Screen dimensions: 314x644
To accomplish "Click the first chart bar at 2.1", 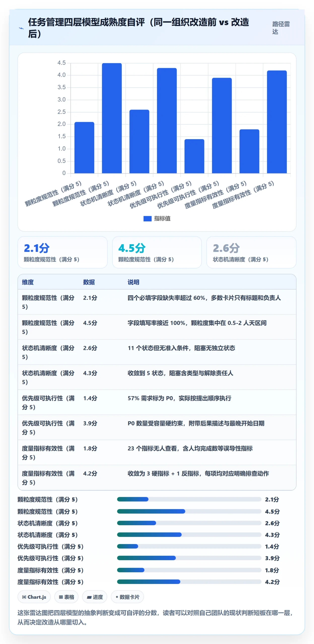I will [x=84, y=148].
